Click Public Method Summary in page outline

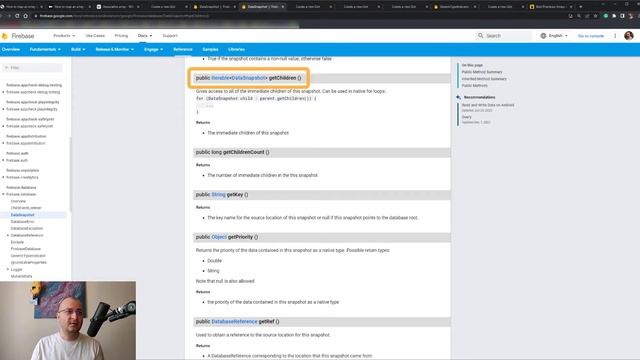(482, 72)
